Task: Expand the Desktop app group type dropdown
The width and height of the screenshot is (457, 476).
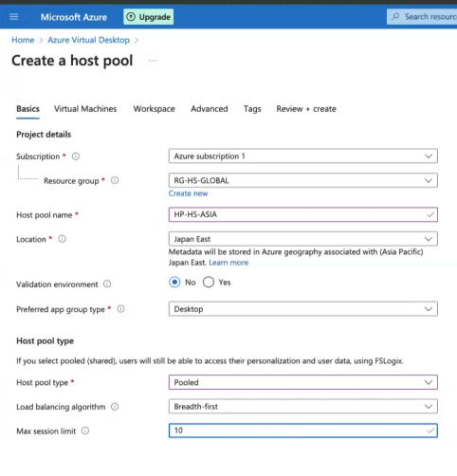Action: click(303, 309)
